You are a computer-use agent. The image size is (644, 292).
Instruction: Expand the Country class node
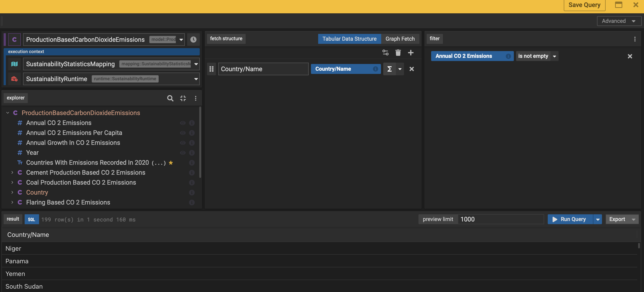click(12, 192)
